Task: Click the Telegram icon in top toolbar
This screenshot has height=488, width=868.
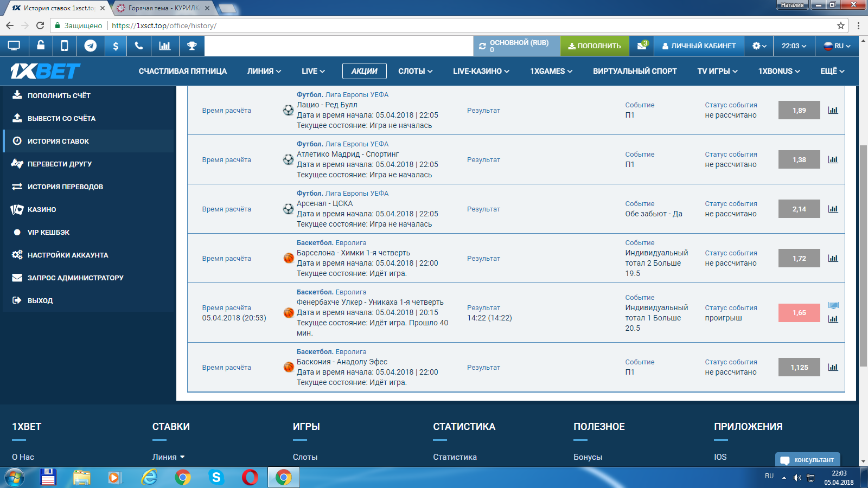Action: pyautogui.click(x=91, y=46)
